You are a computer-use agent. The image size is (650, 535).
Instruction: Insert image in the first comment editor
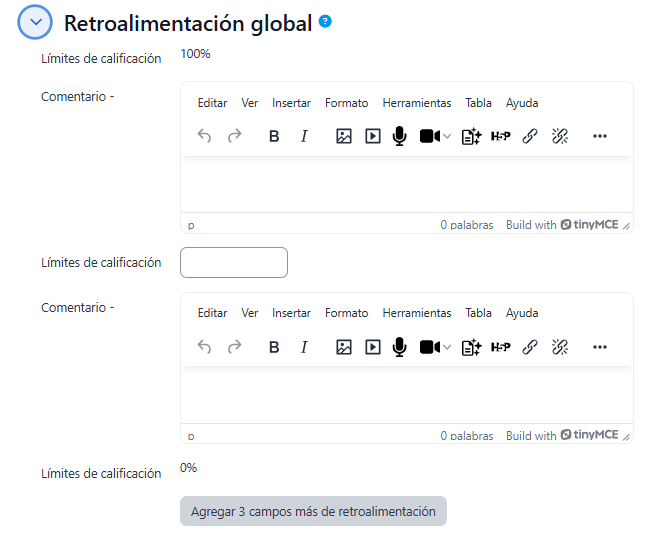[343, 137]
